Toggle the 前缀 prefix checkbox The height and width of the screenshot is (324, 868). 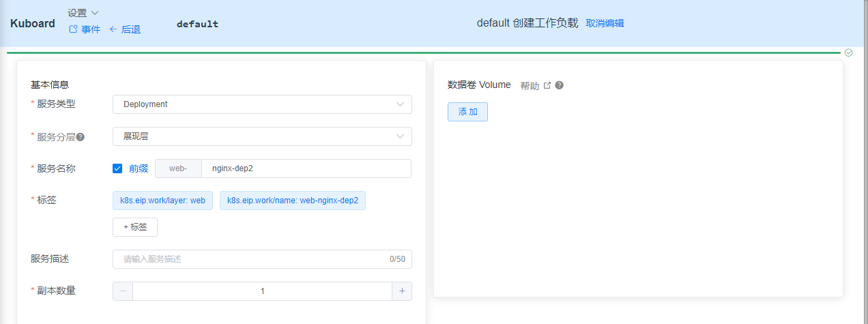117,168
